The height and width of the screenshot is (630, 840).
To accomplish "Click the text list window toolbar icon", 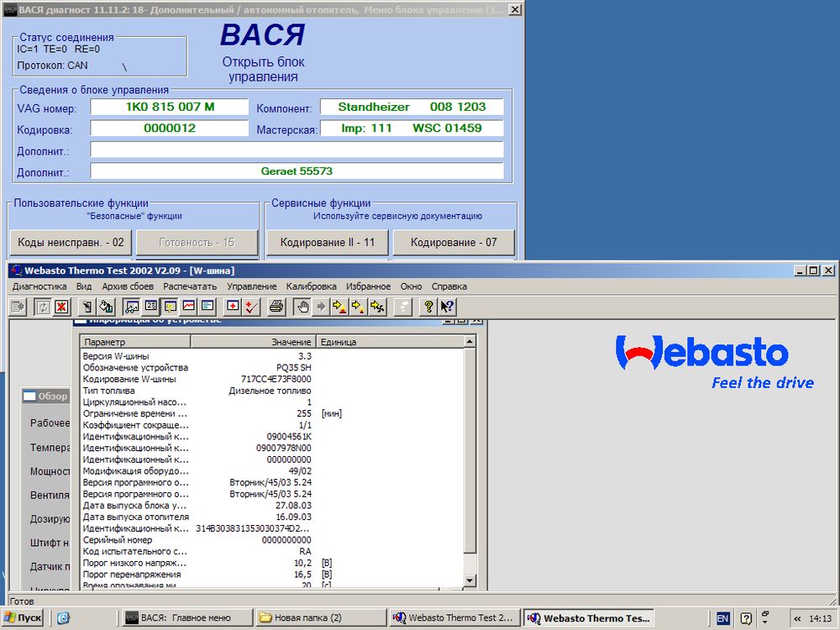I will coord(207,307).
